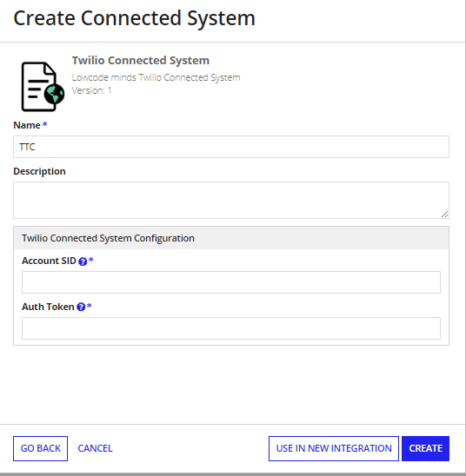
Task: Click the Account SID help icon
Action: [x=83, y=261]
